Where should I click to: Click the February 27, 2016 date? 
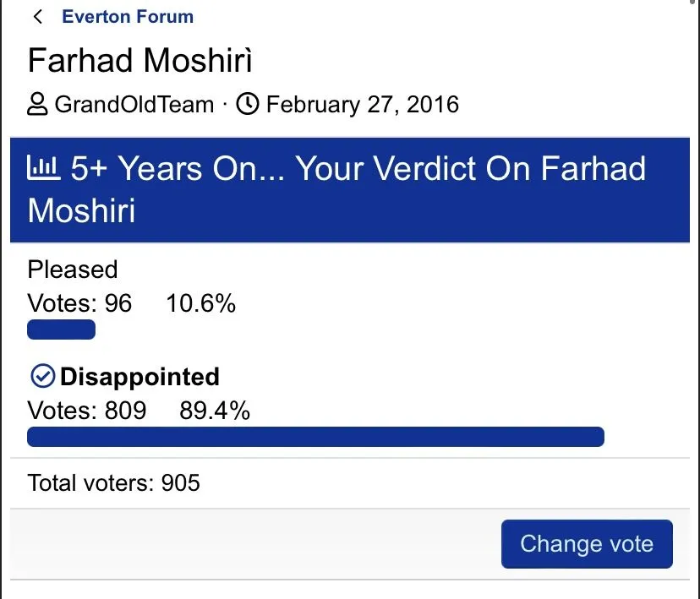(x=362, y=105)
